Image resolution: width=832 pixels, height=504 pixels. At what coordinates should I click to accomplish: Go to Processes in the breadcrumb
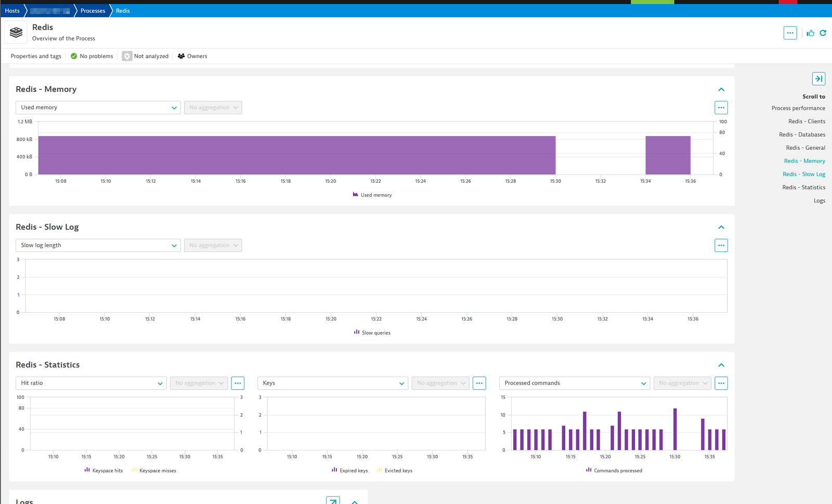click(93, 10)
